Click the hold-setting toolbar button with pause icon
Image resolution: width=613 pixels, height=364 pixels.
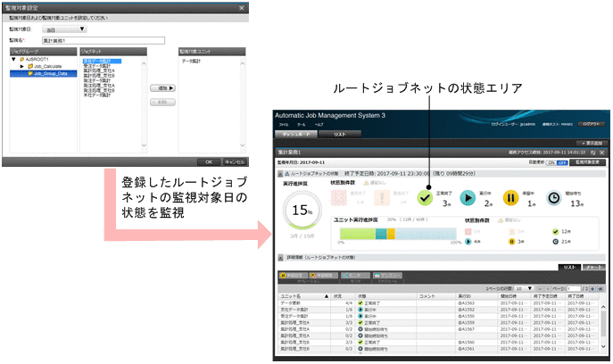[294, 276]
